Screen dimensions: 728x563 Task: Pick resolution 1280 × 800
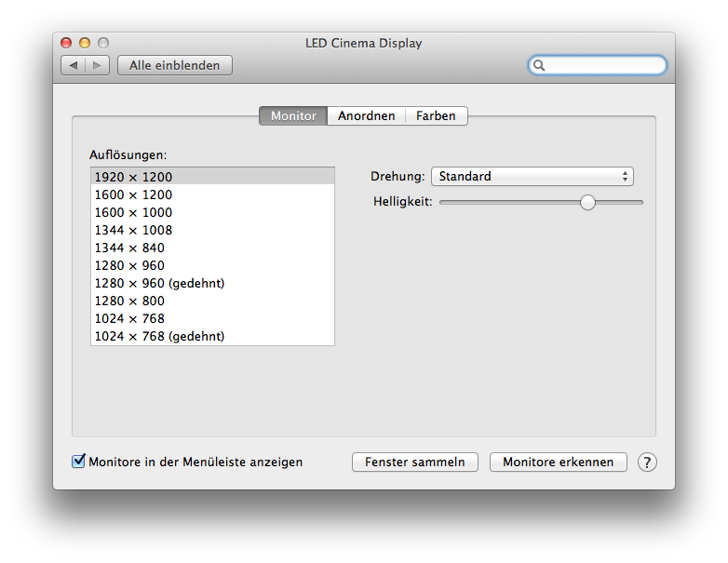click(x=212, y=301)
